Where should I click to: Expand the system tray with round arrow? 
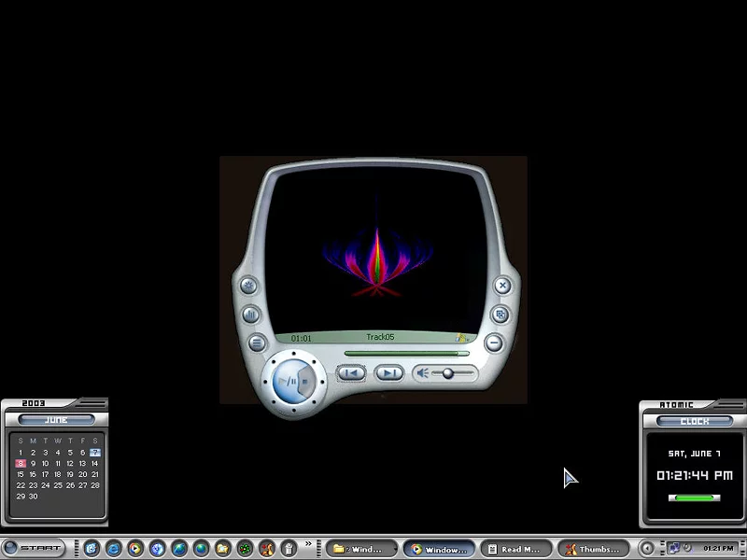coord(647,549)
